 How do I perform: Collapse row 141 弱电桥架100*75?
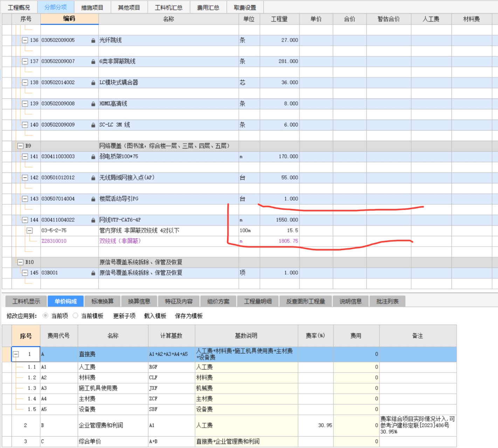click(25, 156)
